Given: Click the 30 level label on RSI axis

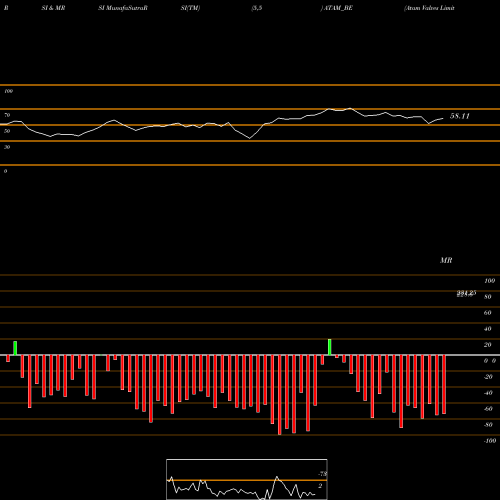Looking at the screenshot, I should pyautogui.click(x=7, y=147).
